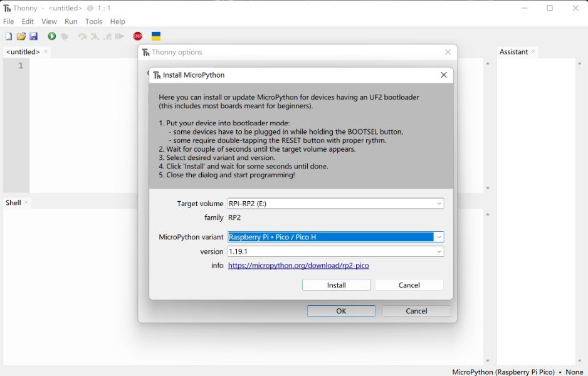Viewport: 588px width, 376px height.
Task: Open the Edit menu
Action: (28, 21)
